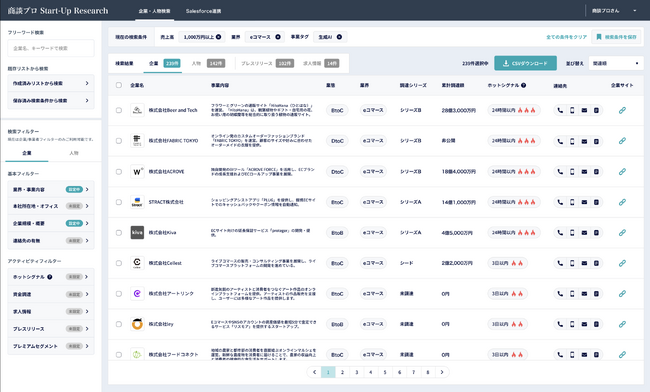Image resolution: width=650 pixels, height=392 pixels.
Task: Select checkbox for 株式会社Cellest
Action: 119,263
